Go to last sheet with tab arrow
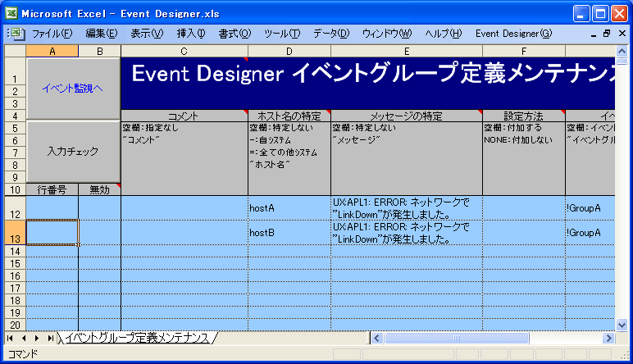 pyautogui.click(x=51, y=338)
